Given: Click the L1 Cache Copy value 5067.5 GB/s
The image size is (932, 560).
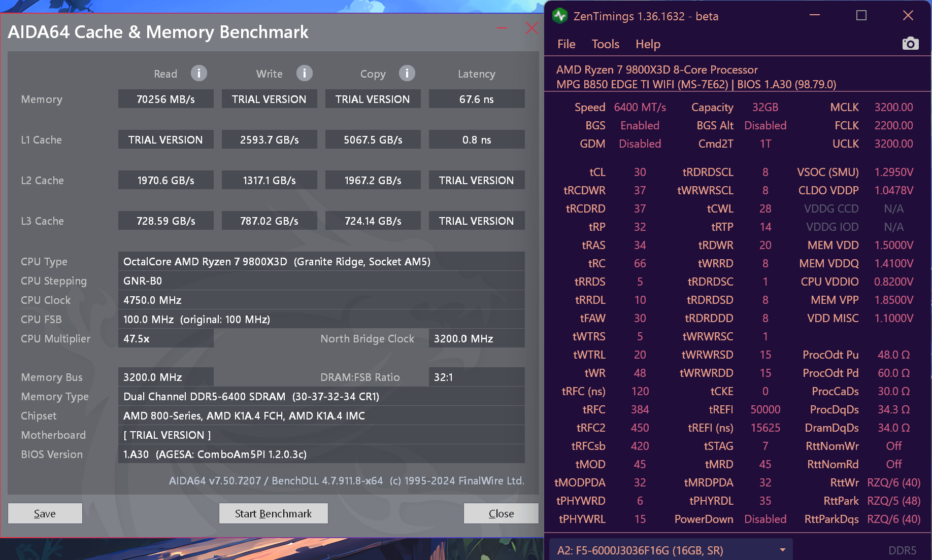Looking at the screenshot, I should pyautogui.click(x=373, y=139).
